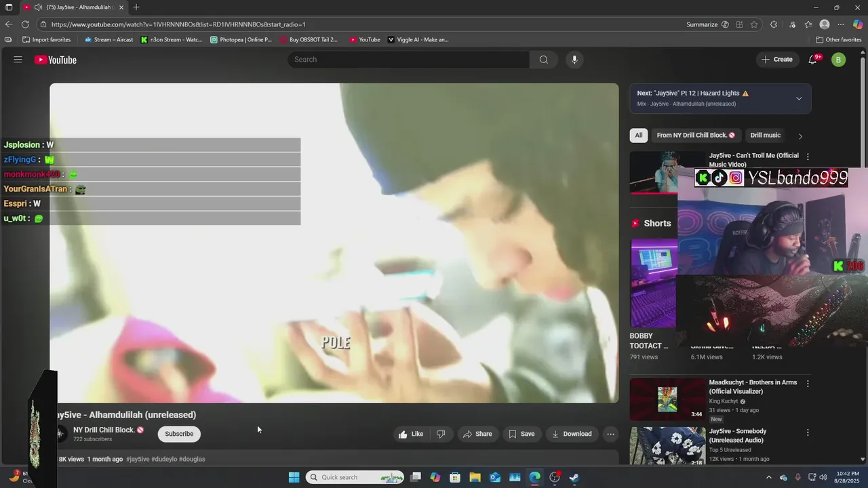Click the #jay5ive hashtag
868x488 pixels.
tap(138, 460)
